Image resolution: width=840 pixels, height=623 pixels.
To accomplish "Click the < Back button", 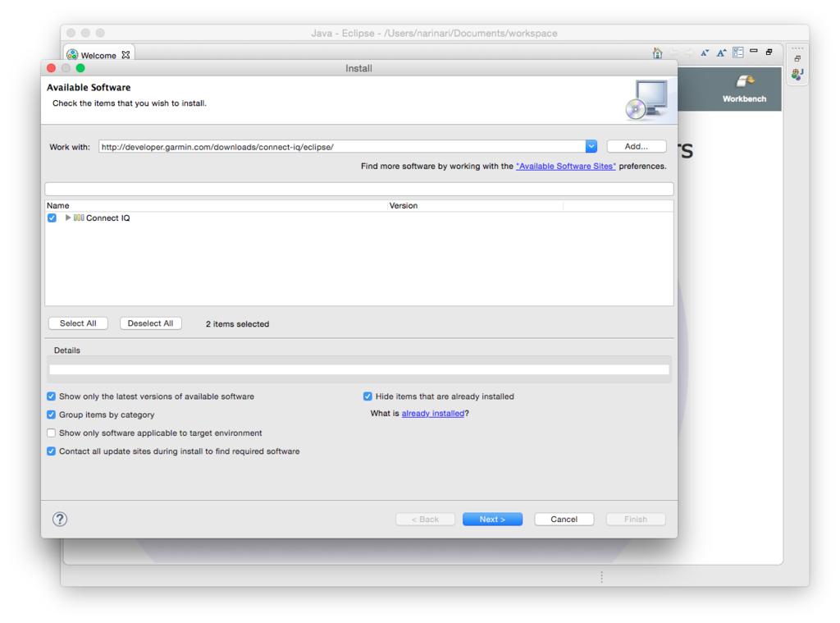I will tap(426, 519).
